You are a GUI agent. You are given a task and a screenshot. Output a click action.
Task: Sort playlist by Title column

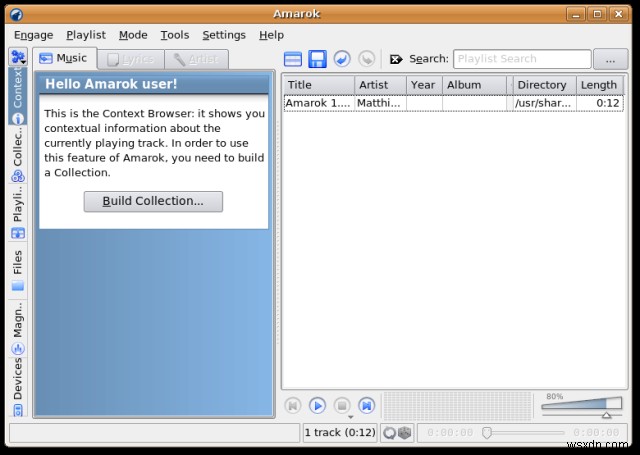click(319, 85)
